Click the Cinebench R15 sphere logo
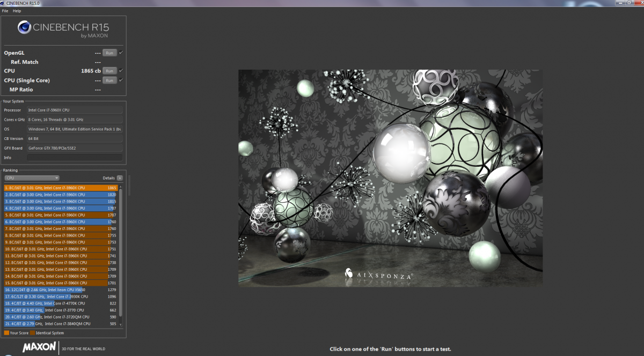 25,27
